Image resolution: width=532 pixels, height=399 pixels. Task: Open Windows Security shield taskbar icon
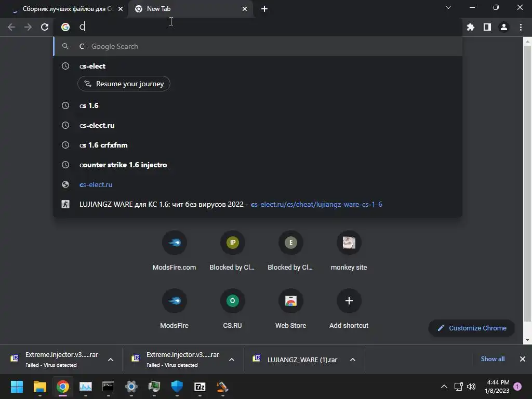[177, 387]
